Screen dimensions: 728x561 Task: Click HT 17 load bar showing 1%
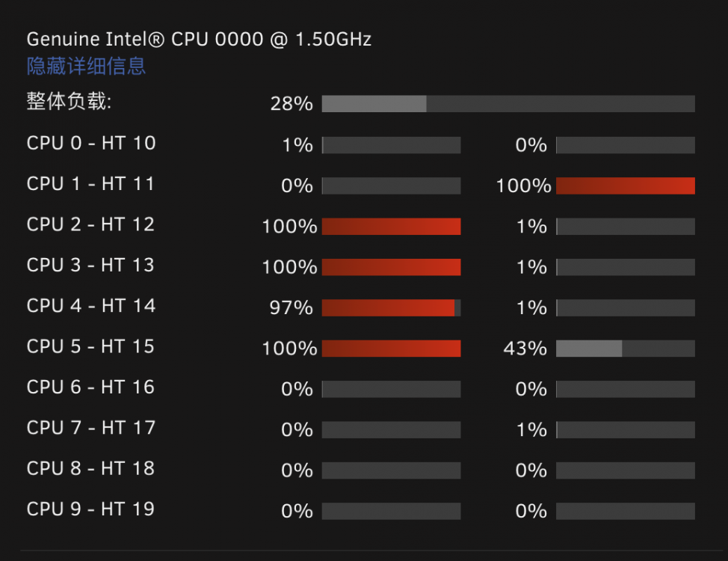pos(625,429)
